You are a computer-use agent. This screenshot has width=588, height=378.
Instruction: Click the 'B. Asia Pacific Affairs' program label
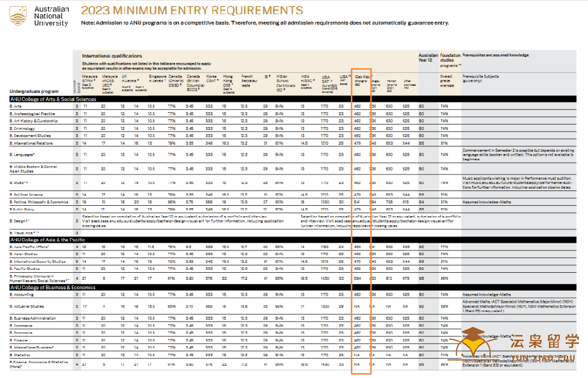[29, 247]
